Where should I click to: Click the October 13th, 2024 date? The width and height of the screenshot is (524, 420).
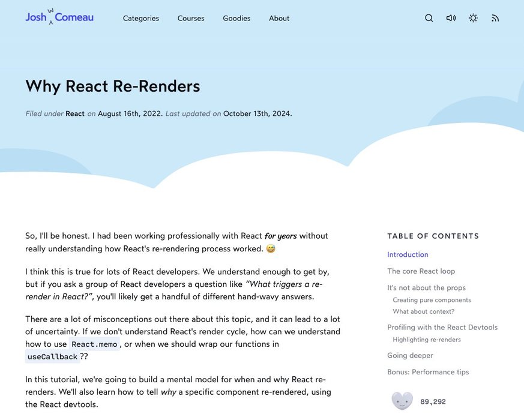coord(257,113)
